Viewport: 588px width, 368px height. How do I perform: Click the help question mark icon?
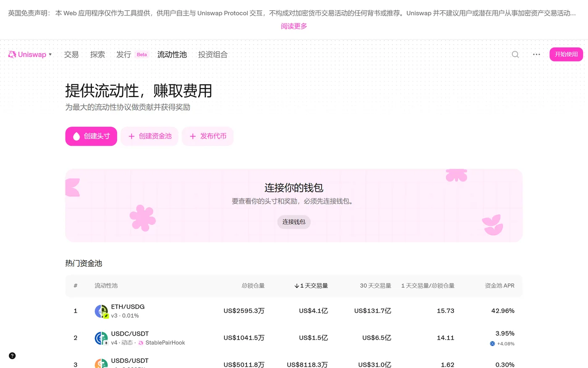pyautogui.click(x=12, y=356)
